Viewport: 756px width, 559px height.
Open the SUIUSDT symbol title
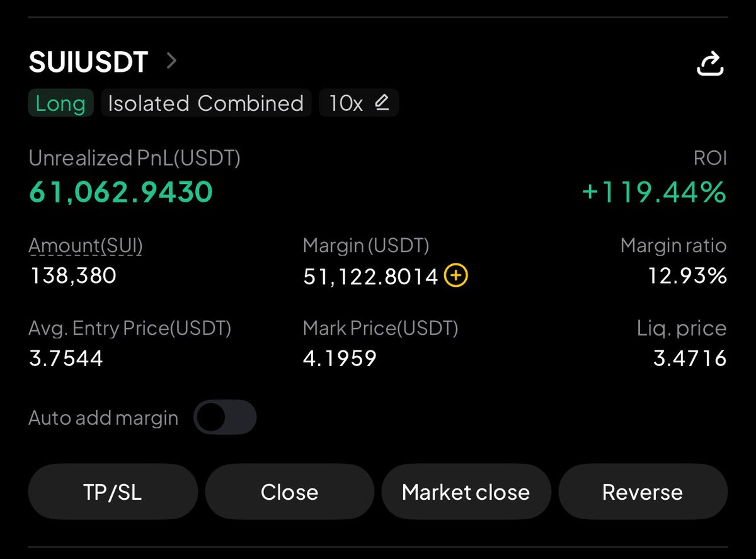point(89,62)
